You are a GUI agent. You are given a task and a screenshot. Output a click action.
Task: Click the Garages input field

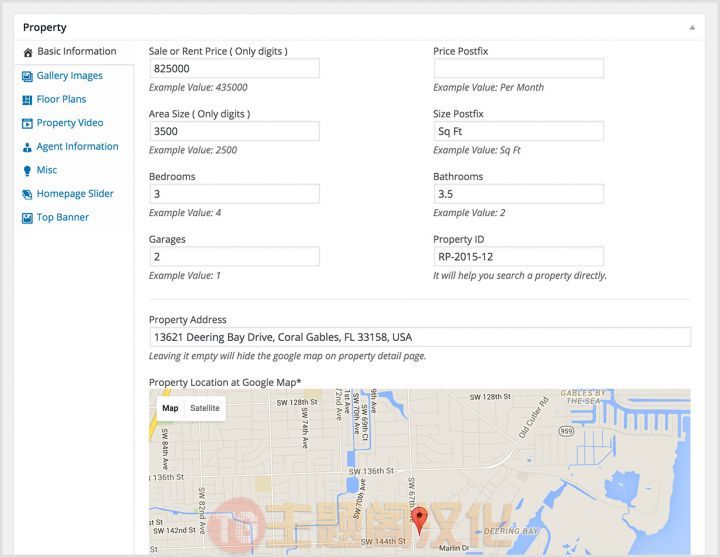point(234,257)
